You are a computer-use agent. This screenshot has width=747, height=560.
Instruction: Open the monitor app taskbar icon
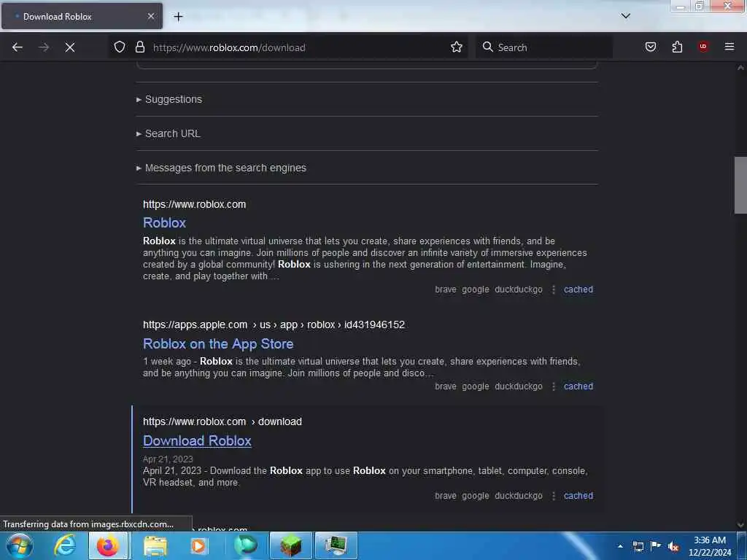tap(336, 545)
